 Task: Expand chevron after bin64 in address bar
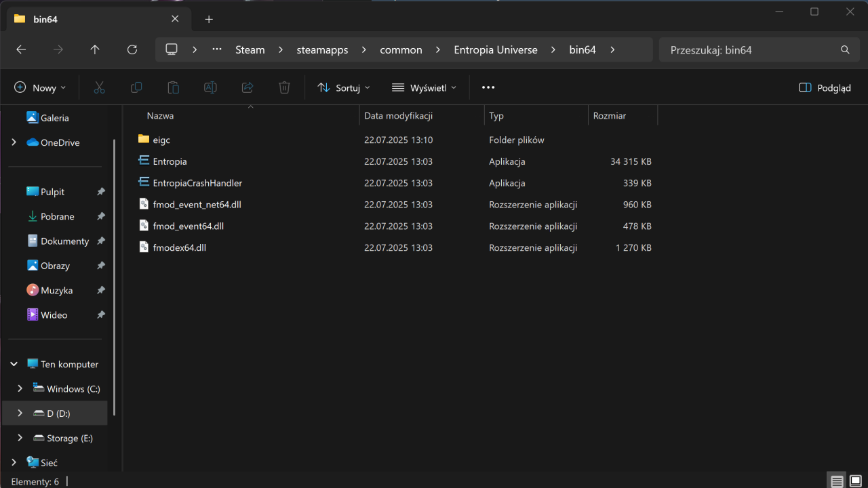612,49
